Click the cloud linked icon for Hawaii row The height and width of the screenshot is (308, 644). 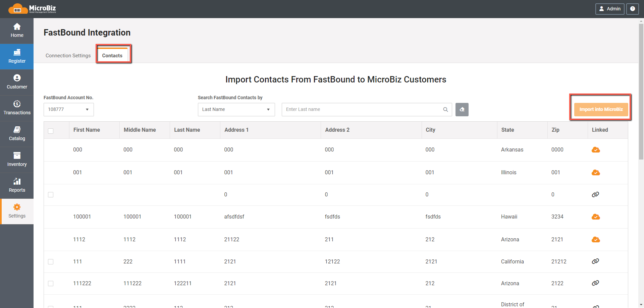(x=596, y=217)
